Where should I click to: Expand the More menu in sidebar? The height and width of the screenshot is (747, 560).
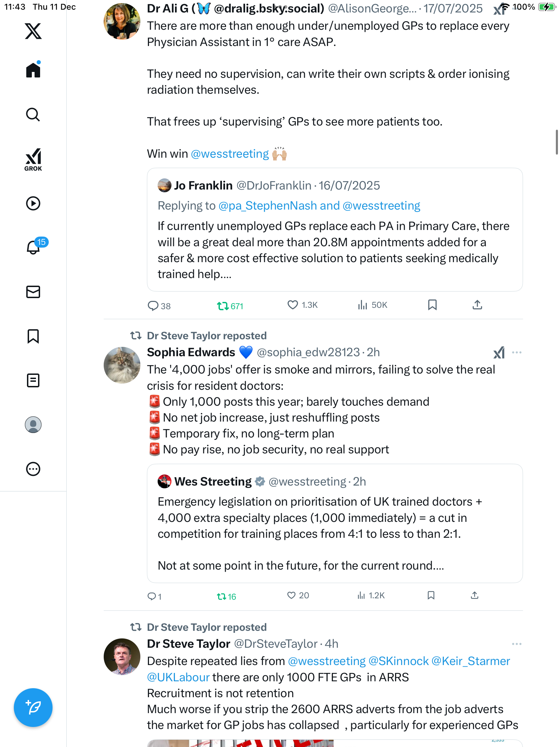pyautogui.click(x=33, y=469)
